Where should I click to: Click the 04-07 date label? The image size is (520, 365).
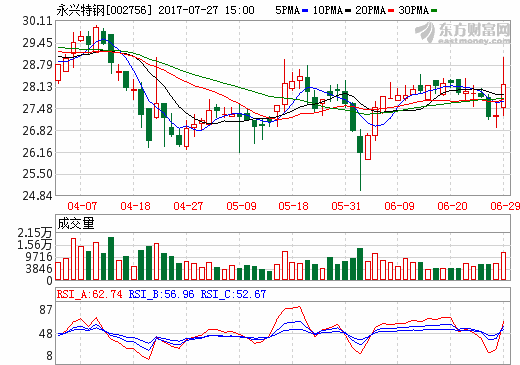coord(82,206)
